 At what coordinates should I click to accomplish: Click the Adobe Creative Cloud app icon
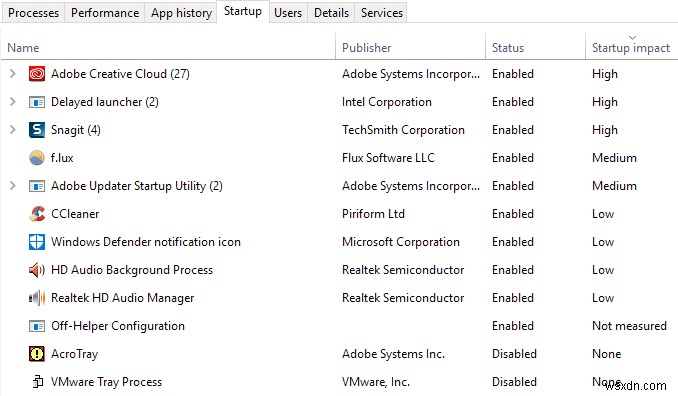coord(37,74)
